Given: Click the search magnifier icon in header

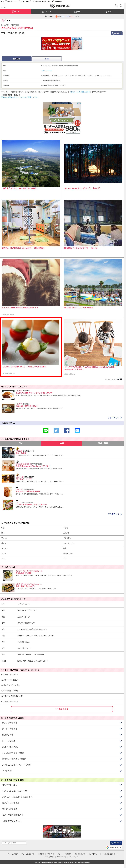Looking at the screenshot, I should tap(121, 6).
